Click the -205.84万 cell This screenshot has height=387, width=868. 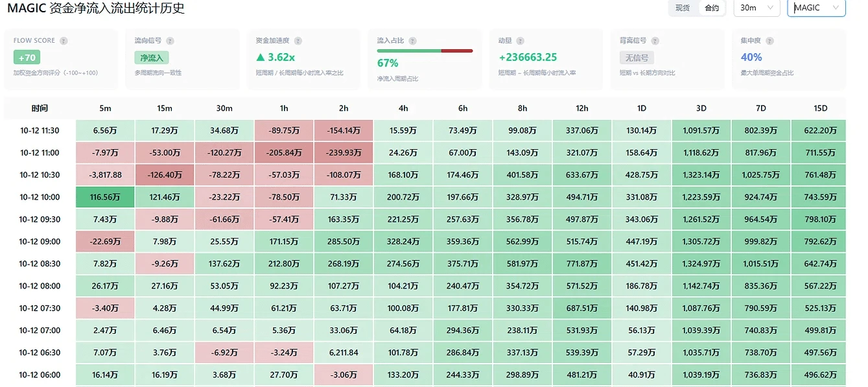coord(284,153)
